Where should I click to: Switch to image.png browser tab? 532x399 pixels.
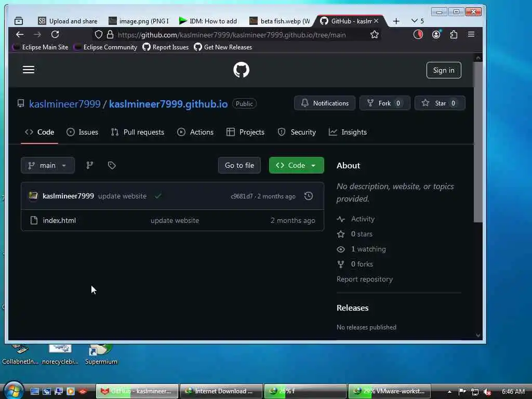(x=138, y=21)
